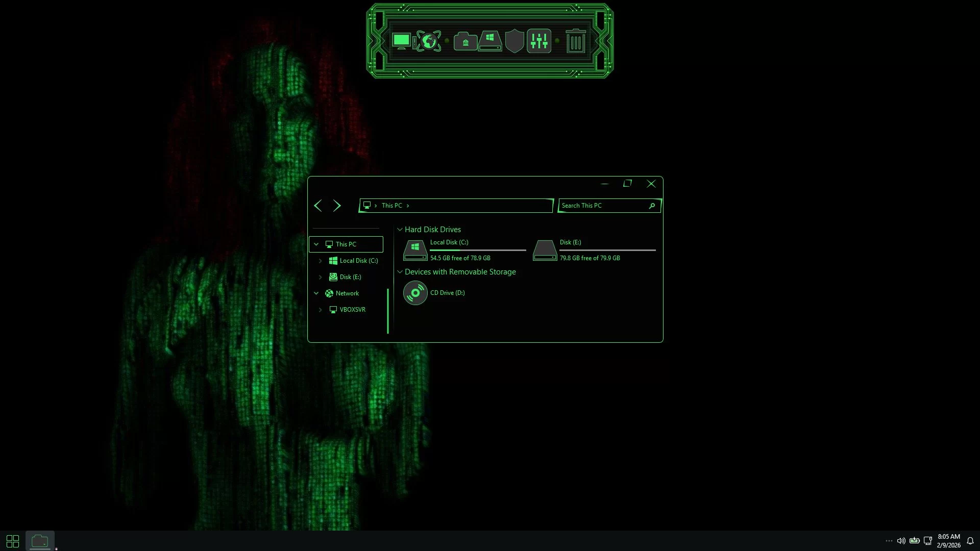Image resolution: width=980 pixels, height=551 pixels.
Task: Expand the VBOXSVR network node
Action: click(321, 310)
